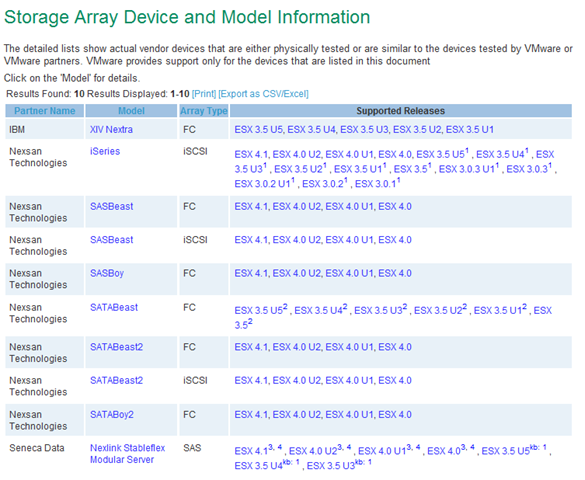The width and height of the screenshot is (585, 480).
Task: Click ESX 4.0 in iSCSI SATABeast2 row
Action: click(x=395, y=380)
